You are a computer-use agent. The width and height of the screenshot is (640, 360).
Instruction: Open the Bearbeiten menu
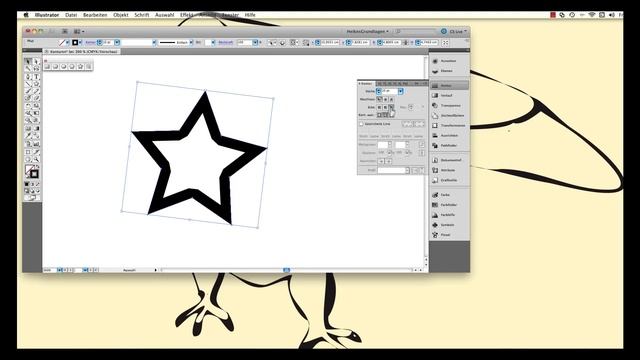[x=95, y=15]
